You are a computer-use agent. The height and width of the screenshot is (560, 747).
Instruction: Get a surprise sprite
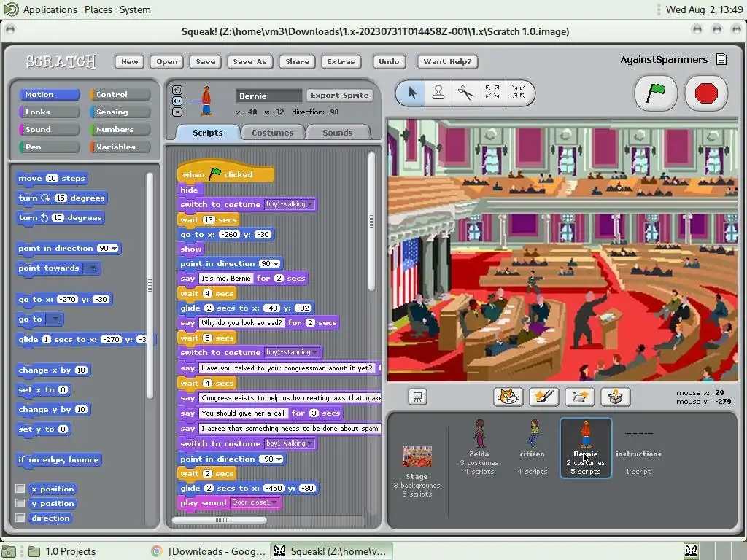click(616, 397)
